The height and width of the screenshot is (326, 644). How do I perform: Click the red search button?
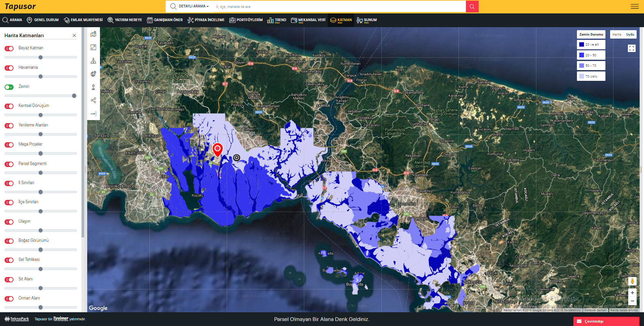472,6
